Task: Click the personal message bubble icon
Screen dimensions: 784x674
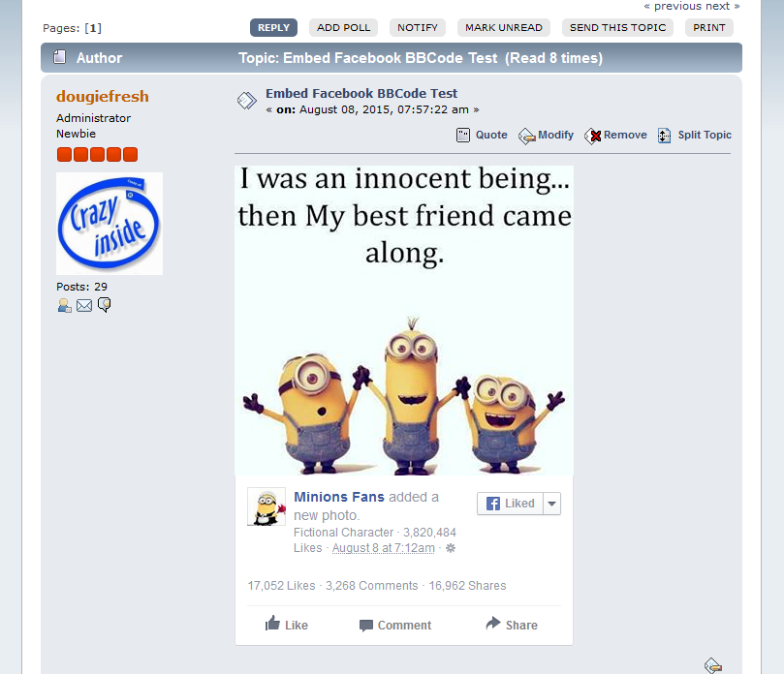Action: [104, 304]
